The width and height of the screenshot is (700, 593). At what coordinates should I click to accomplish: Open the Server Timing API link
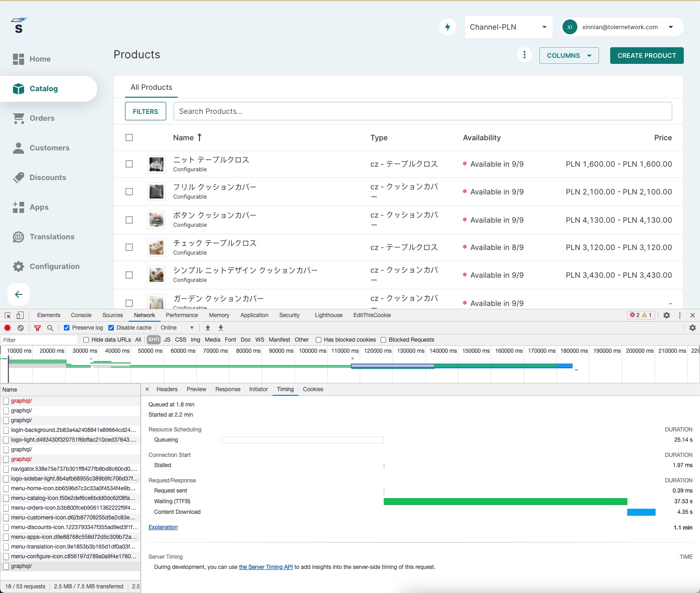tap(265, 567)
